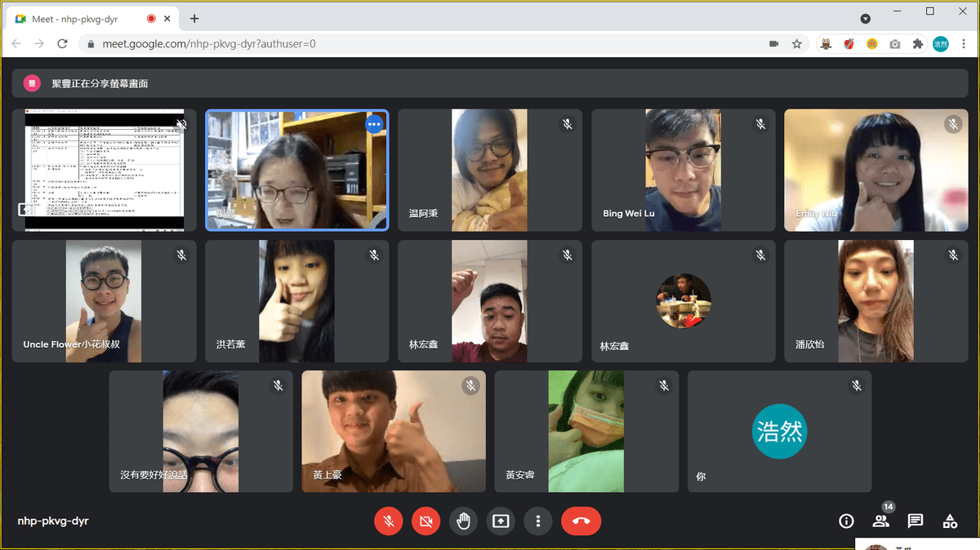Open the chat with everyone panel
980x550 pixels.
tap(915, 521)
